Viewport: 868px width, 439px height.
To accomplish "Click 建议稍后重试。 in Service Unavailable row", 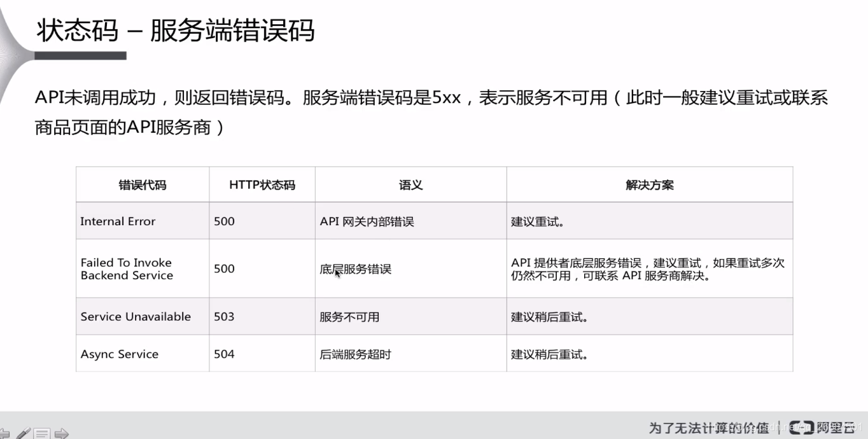I will (650, 316).
